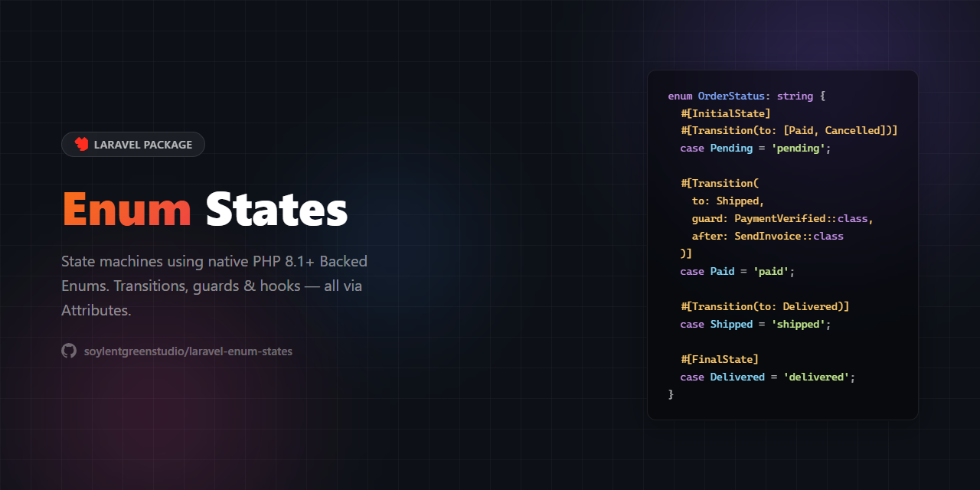Click the "case Paid = 'paid';" line

pyautogui.click(x=738, y=272)
